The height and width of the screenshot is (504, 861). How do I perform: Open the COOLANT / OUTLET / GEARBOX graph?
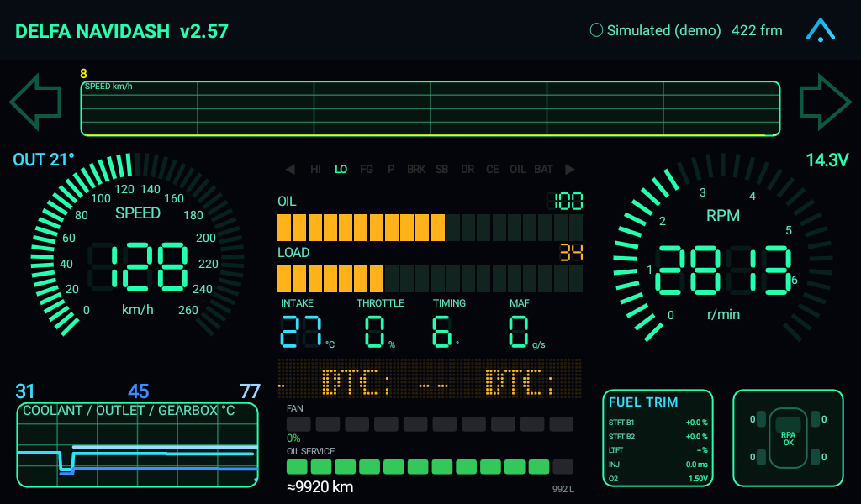pos(137,444)
